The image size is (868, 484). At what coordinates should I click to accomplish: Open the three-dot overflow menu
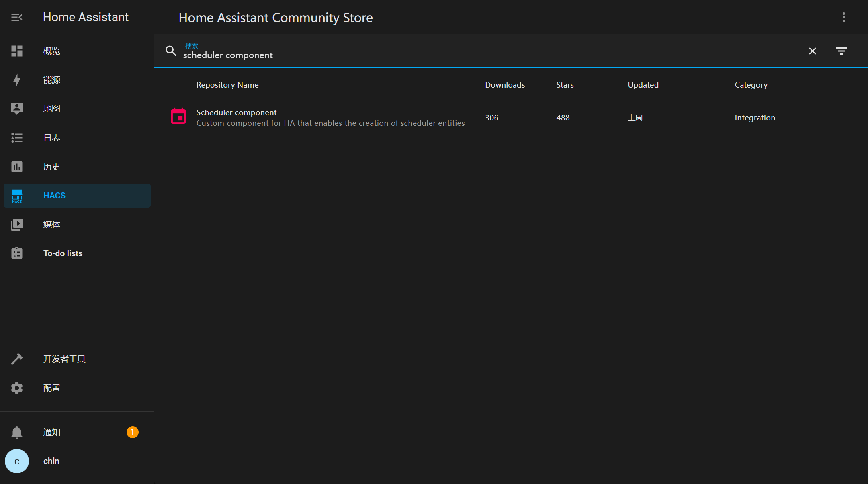[844, 17]
